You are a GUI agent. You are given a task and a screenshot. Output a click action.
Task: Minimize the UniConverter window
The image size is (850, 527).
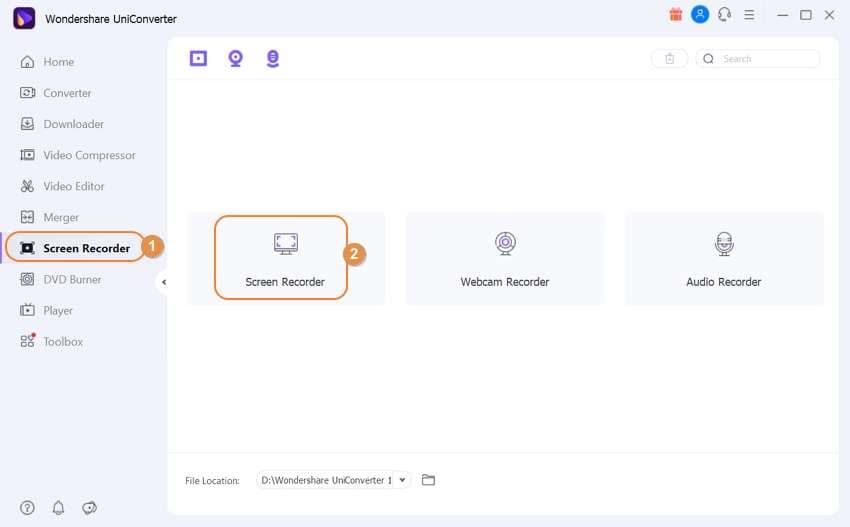tap(782, 15)
